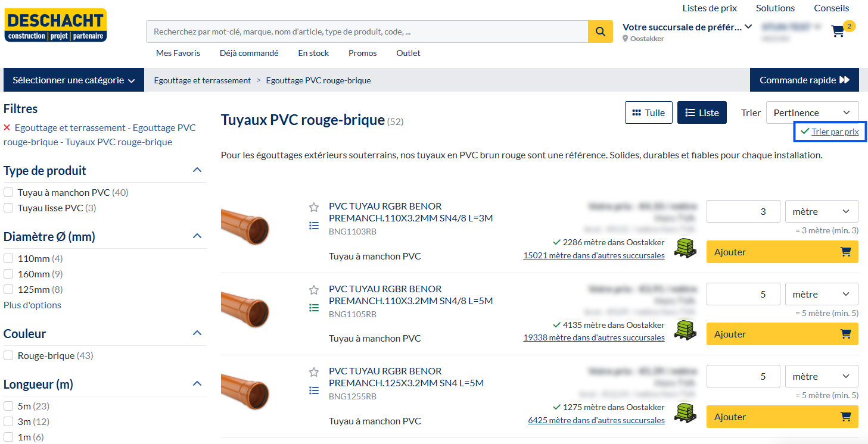Collapse the Longueur filter section
The width and height of the screenshot is (868, 444).
197,384
